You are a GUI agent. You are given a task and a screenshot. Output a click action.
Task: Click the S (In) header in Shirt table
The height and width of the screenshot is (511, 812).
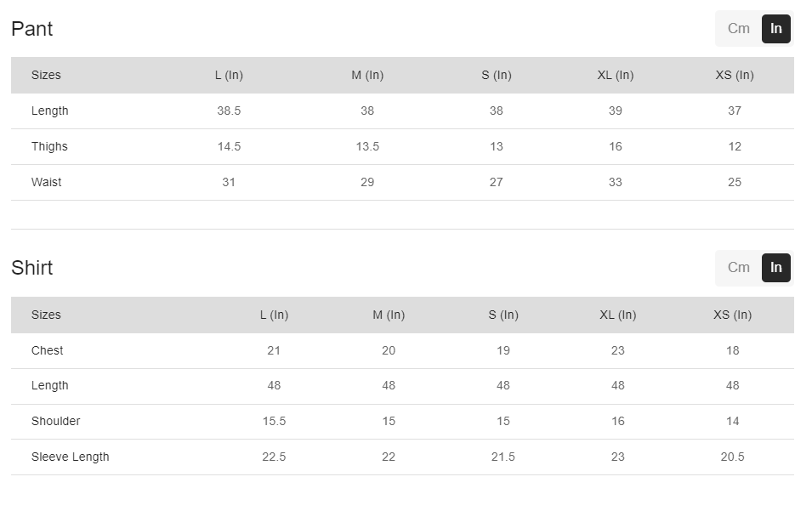tap(503, 315)
